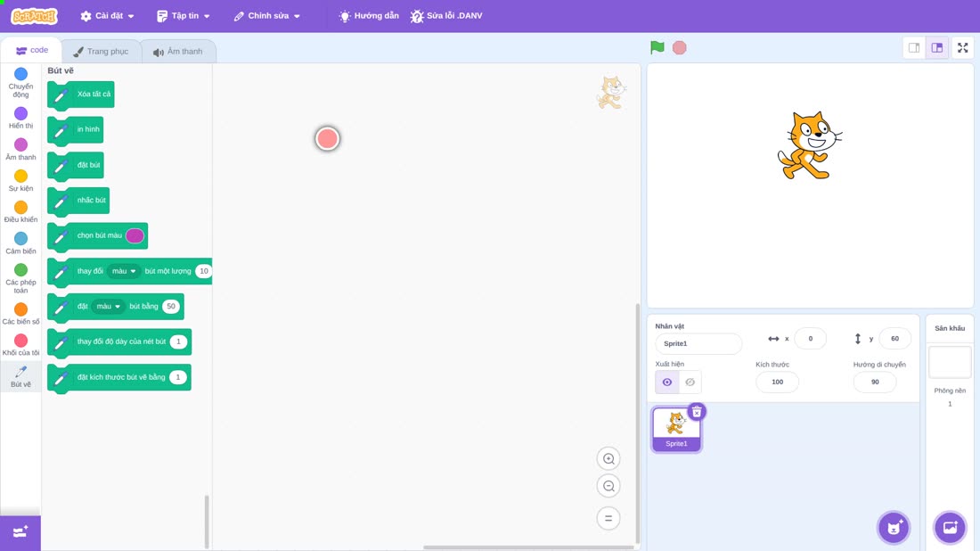Stop the project with red stop button
This screenshot has height=551, width=980.
pos(680,47)
